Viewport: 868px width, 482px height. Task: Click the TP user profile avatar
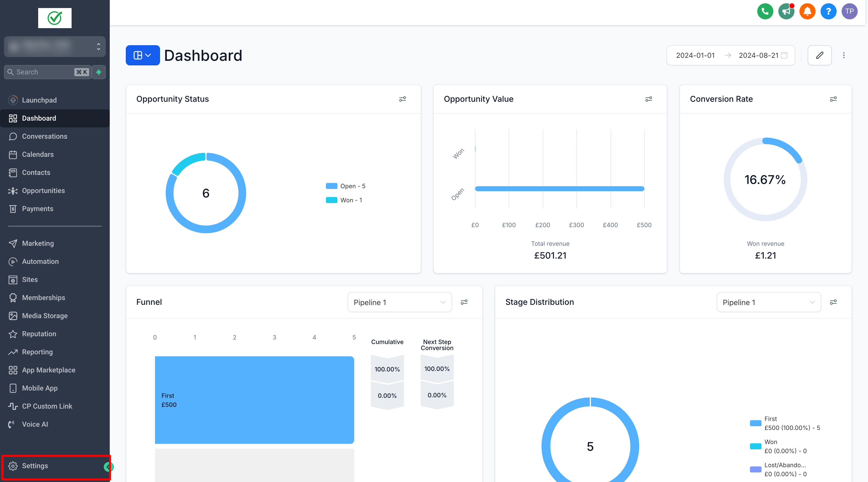pos(849,12)
